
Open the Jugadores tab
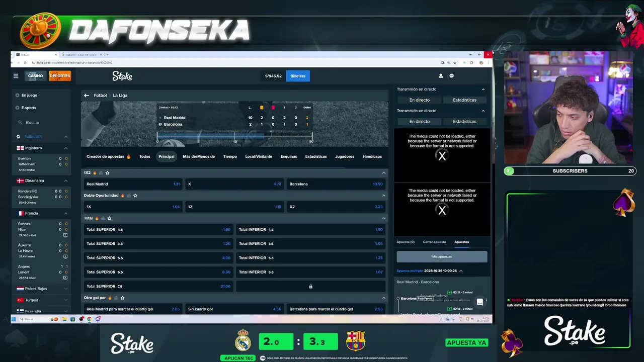coord(345,156)
